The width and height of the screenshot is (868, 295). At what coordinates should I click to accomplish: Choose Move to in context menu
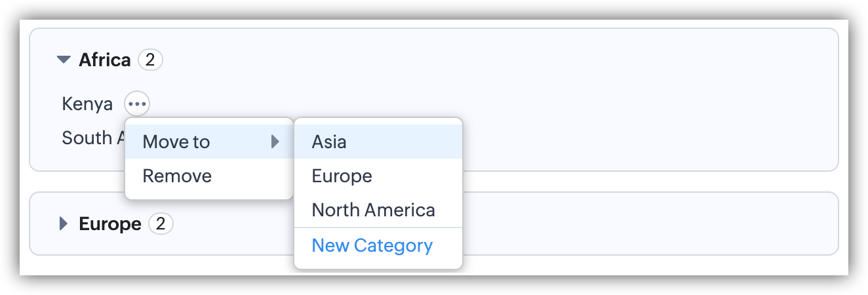pyautogui.click(x=177, y=142)
